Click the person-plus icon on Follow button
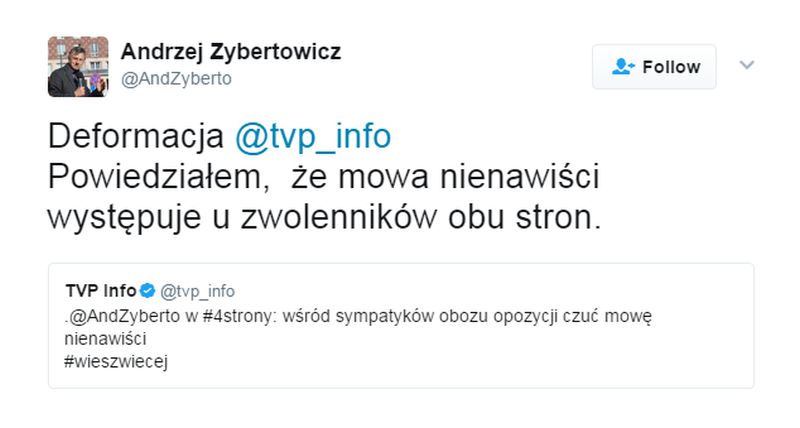The width and height of the screenshot is (800, 428). pyautogui.click(x=624, y=67)
